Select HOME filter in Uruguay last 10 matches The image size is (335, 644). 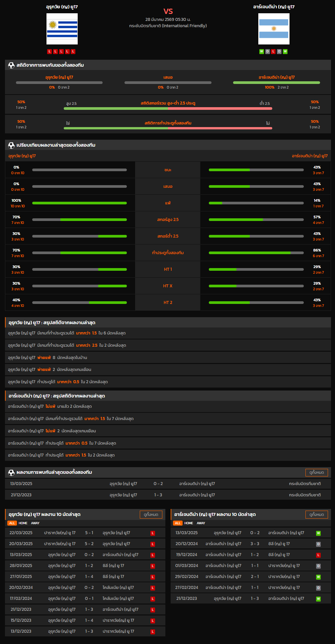point(23,523)
